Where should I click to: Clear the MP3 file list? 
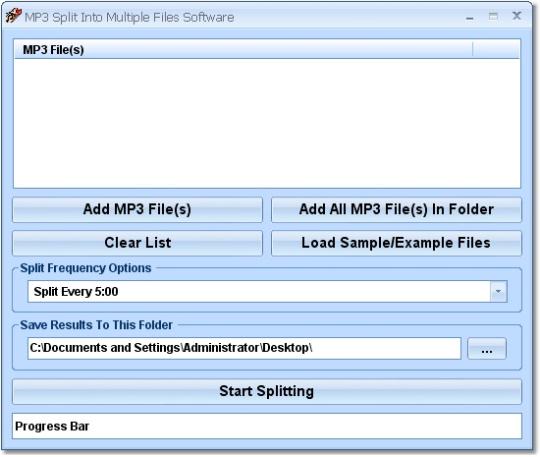click(x=137, y=243)
